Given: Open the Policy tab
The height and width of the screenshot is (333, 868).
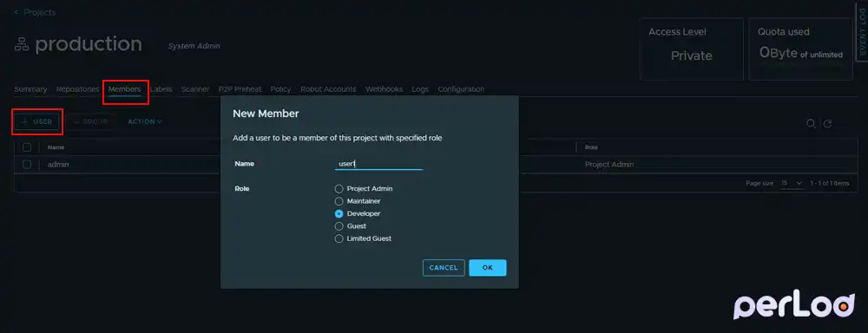Looking at the screenshot, I should 280,89.
